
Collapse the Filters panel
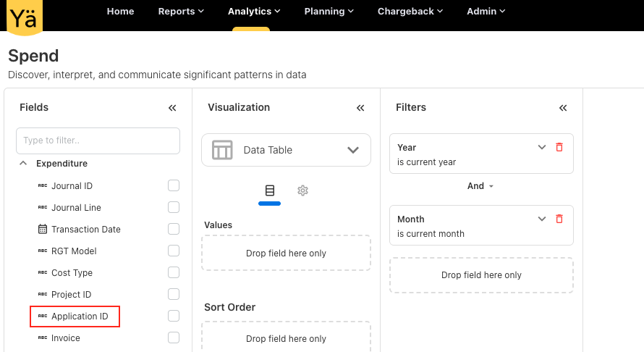(x=563, y=108)
